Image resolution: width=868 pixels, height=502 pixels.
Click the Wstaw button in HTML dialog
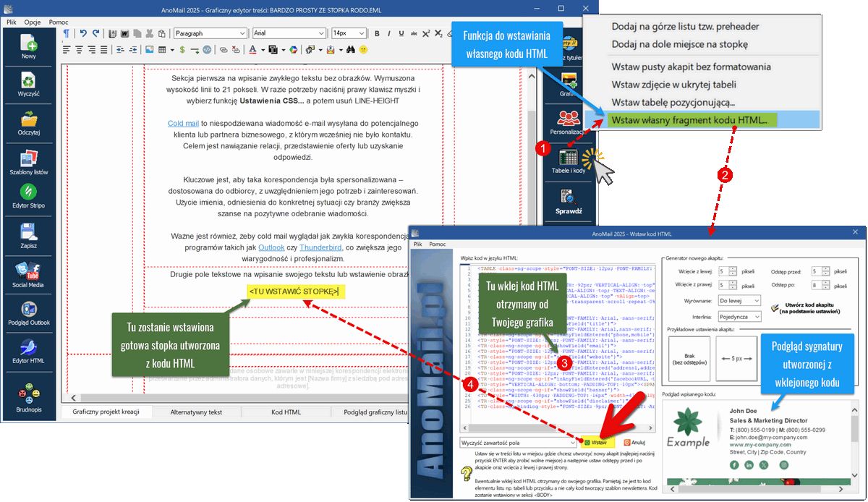tap(597, 442)
